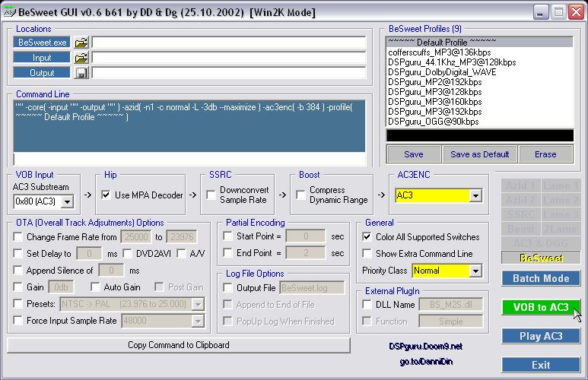
Task: Switch to the BeSweet tab
Action: click(x=541, y=258)
